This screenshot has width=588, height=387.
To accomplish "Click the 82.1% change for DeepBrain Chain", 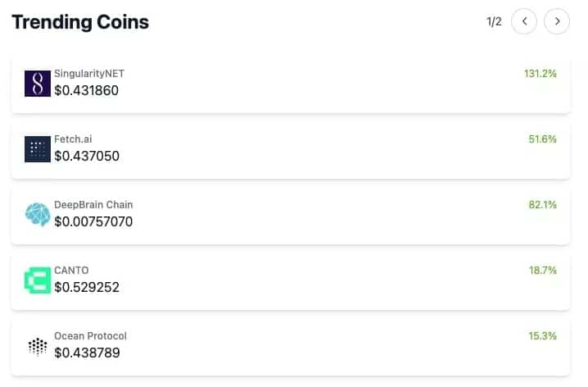I will pyautogui.click(x=542, y=205).
